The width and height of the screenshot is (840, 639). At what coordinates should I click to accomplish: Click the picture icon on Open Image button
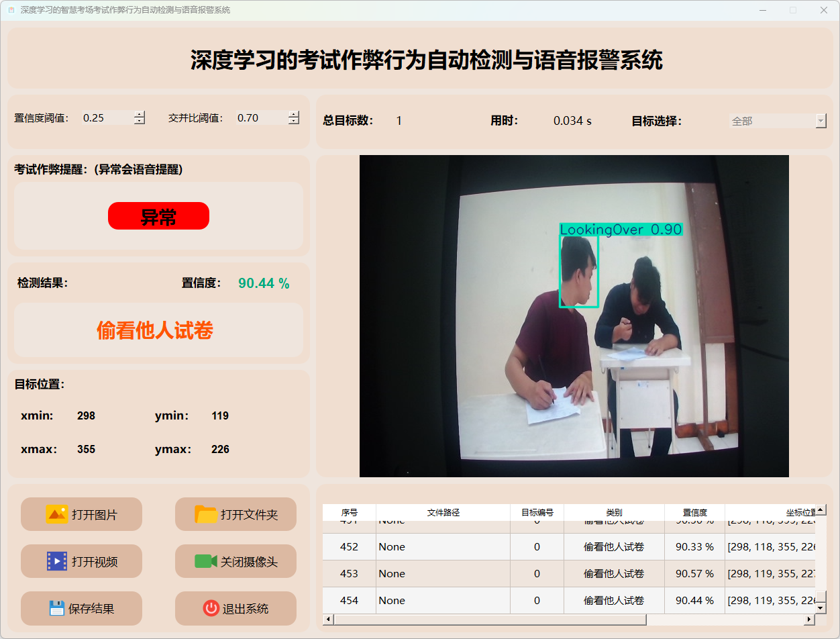tap(57, 514)
